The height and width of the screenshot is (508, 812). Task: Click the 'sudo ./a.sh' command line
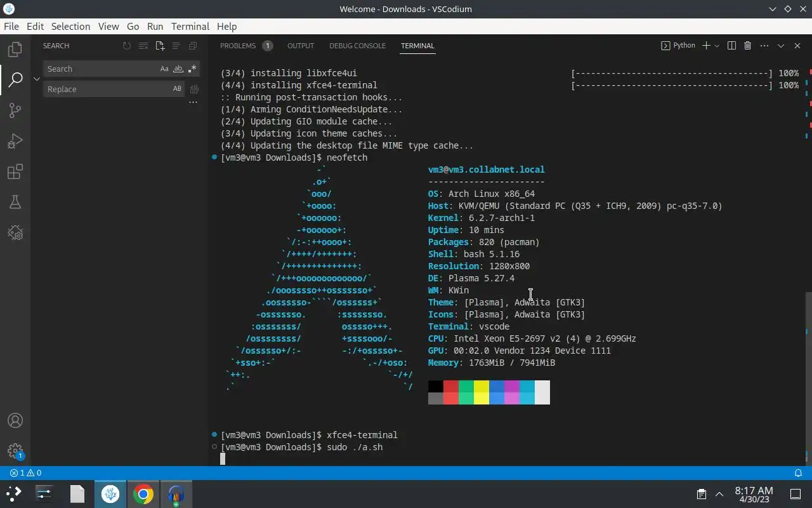coord(355,447)
